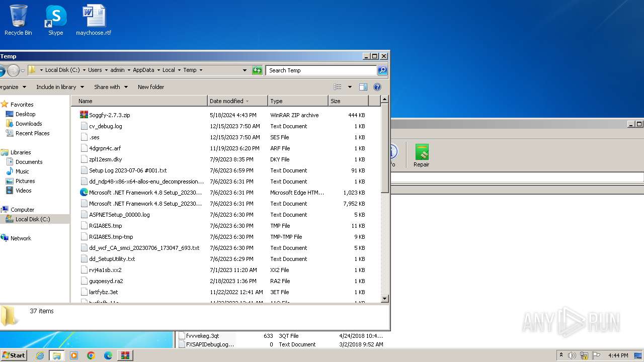Sort by the Date modified column header

[x=237, y=101]
